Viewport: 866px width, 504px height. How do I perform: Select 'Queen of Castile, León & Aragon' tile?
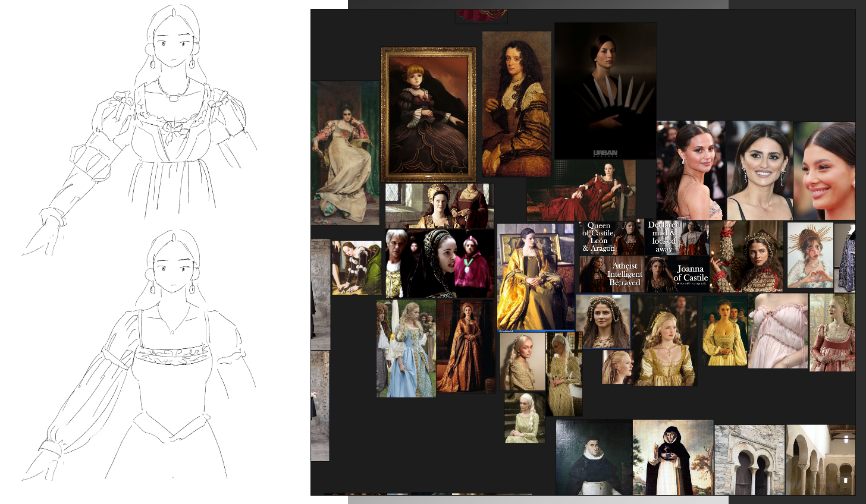click(x=612, y=238)
